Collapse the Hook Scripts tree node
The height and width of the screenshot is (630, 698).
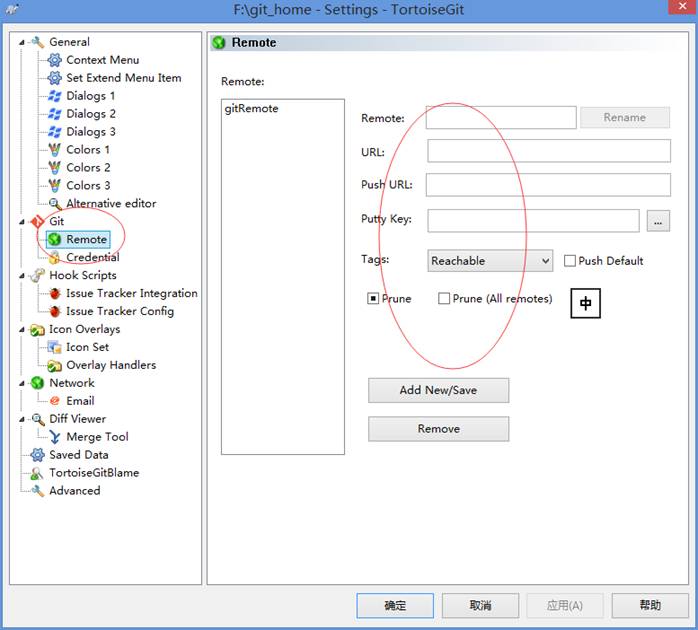[22, 276]
